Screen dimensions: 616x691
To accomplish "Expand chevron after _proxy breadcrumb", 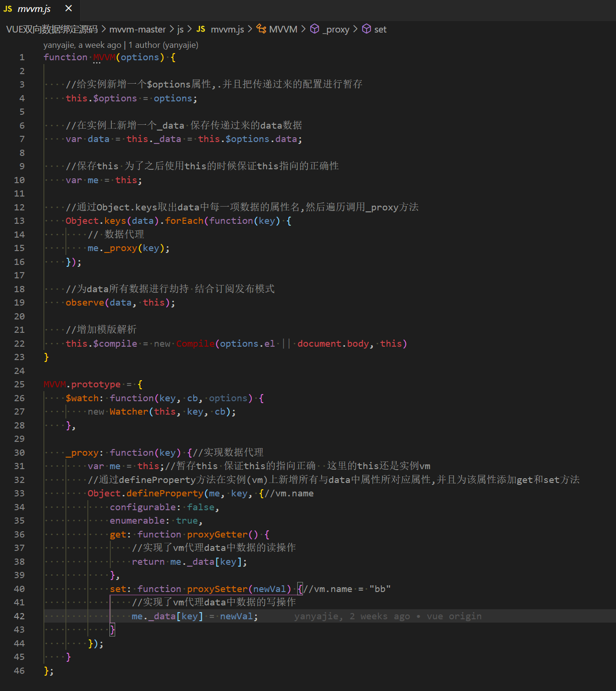I will tap(355, 29).
